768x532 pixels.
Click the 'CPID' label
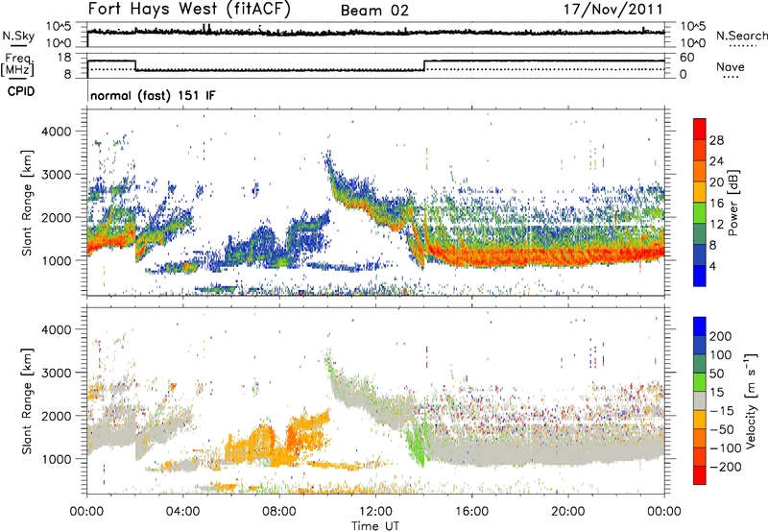pyautogui.click(x=21, y=91)
